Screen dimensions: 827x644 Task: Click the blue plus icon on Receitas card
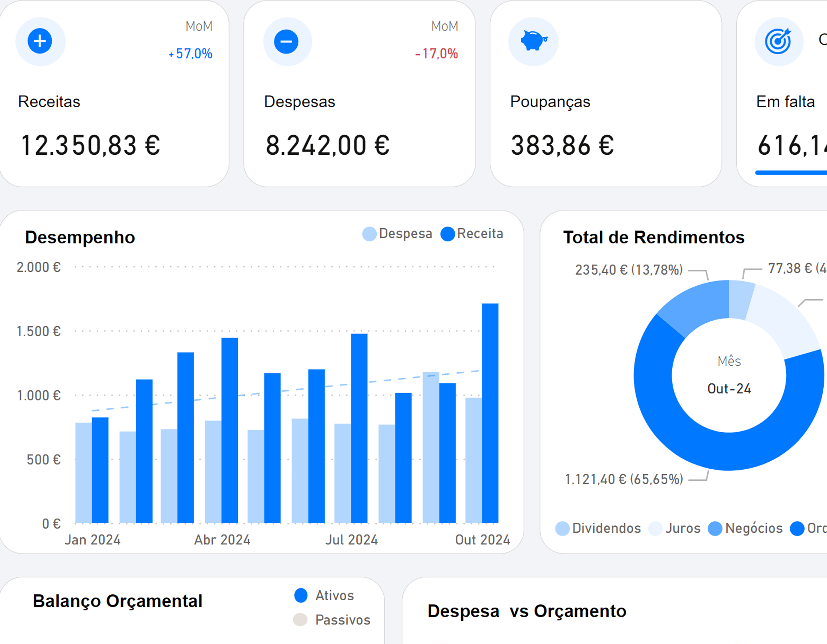pos(40,41)
